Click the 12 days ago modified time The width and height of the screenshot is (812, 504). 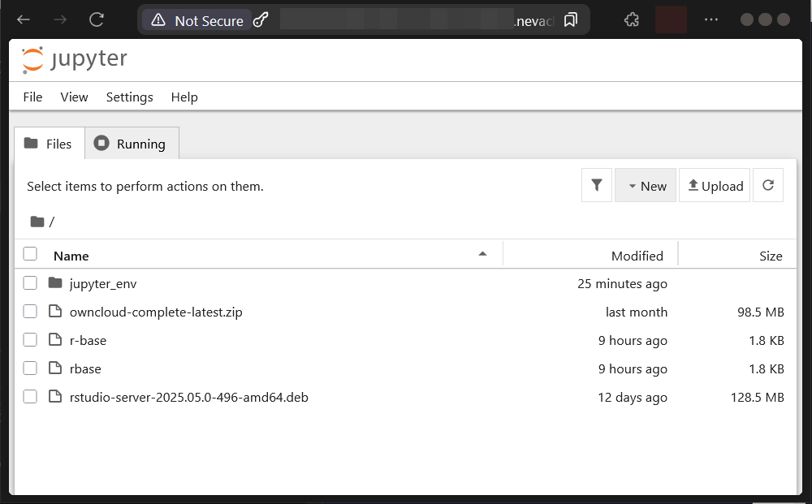click(633, 398)
